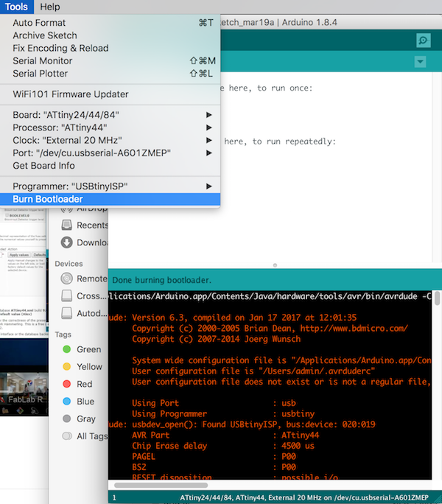Choose the Gray tag in Finder

pos(79,419)
